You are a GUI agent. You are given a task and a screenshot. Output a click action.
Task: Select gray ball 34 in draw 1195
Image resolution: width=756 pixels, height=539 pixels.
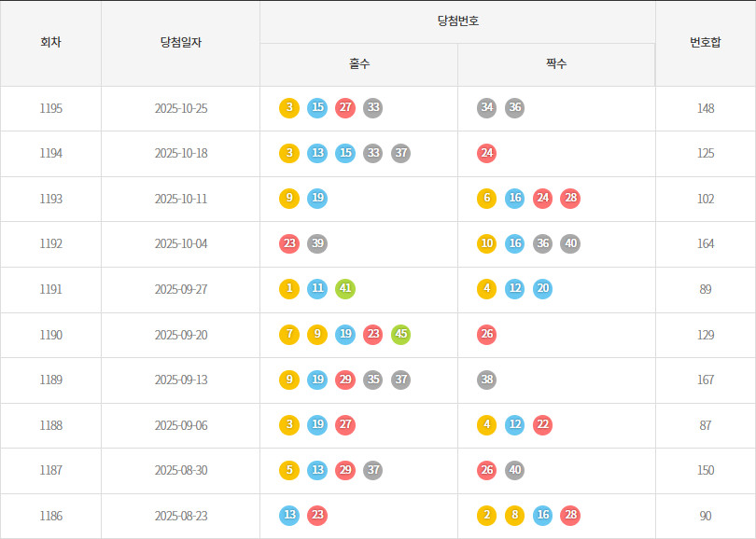click(x=486, y=108)
